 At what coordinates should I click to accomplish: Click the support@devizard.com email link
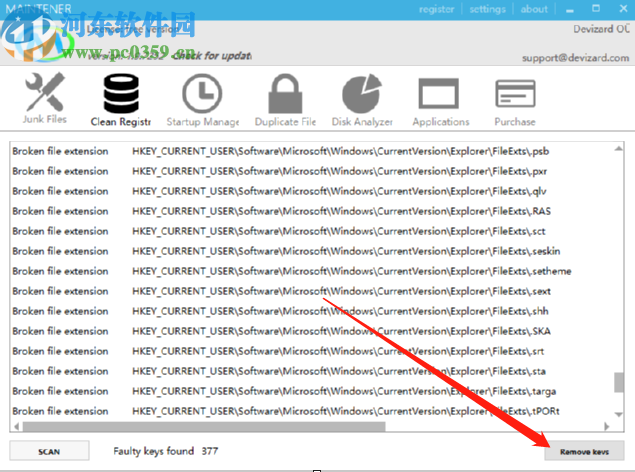pos(575,58)
